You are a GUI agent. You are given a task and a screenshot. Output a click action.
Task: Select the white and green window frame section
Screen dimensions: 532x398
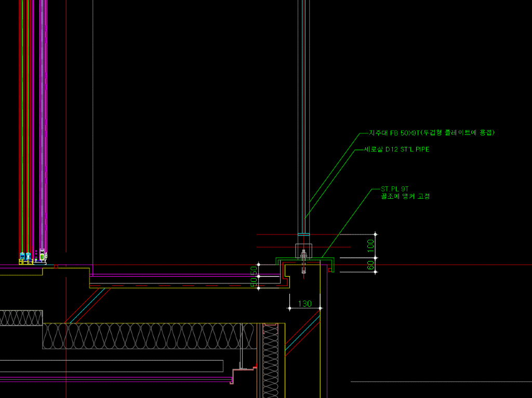pos(42,255)
